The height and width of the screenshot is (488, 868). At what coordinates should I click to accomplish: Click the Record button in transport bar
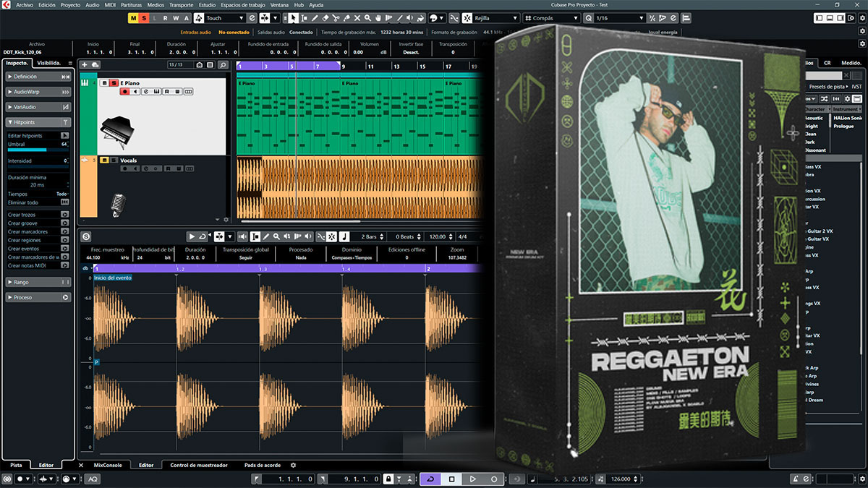click(x=494, y=479)
